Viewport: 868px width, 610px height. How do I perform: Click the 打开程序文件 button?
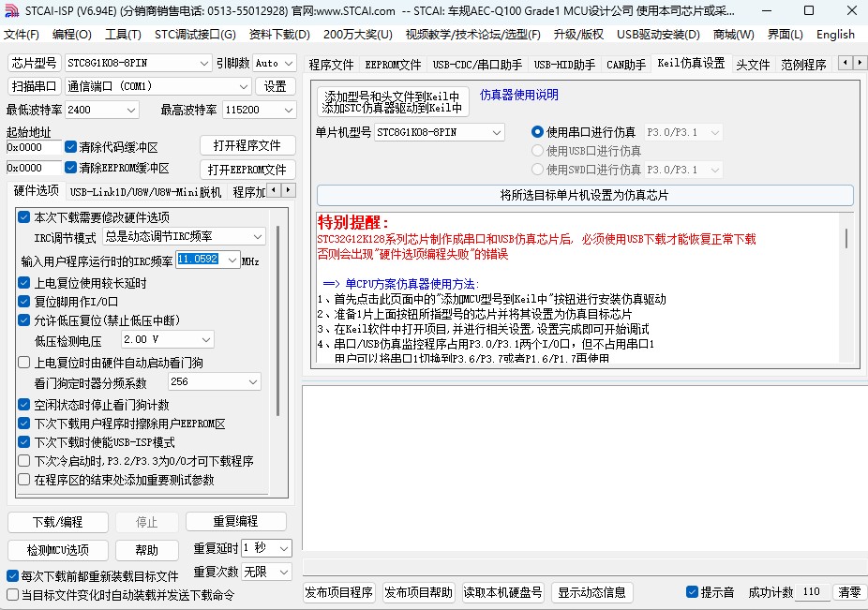click(247, 145)
